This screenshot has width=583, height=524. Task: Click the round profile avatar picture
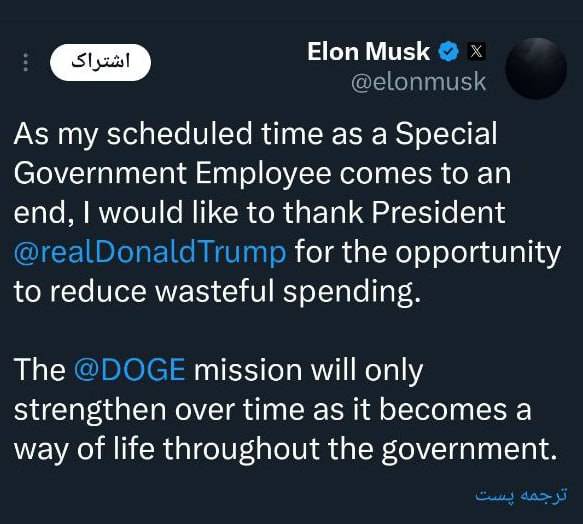pyautogui.click(x=536, y=68)
